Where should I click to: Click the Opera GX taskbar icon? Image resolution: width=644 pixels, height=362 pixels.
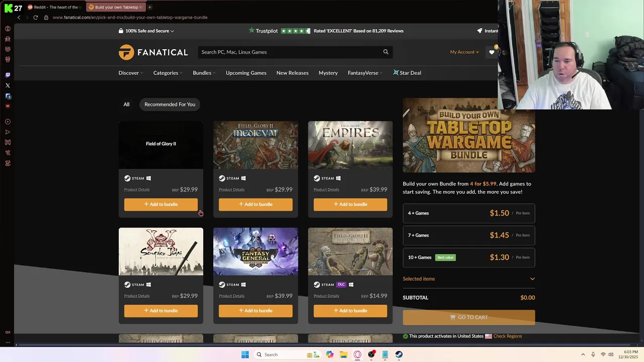coord(358,354)
